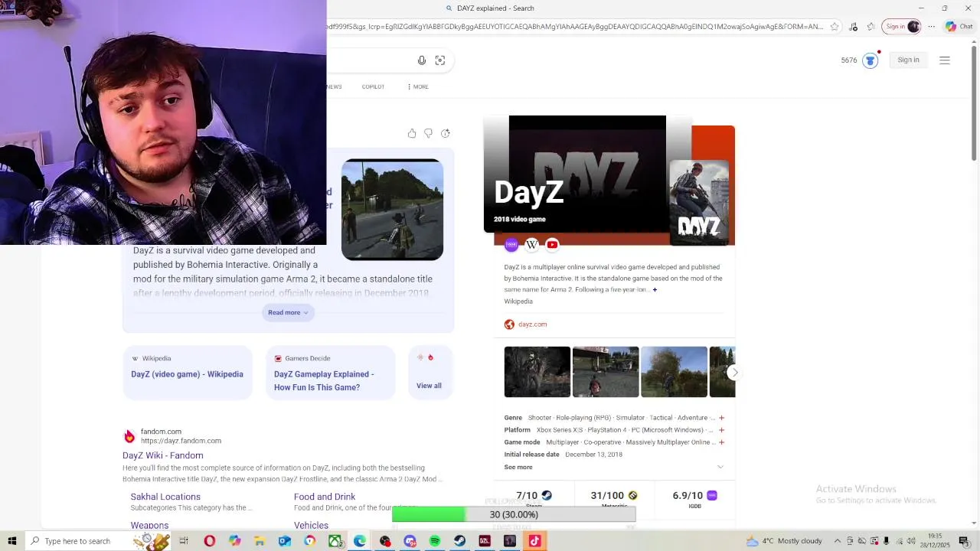Open weather widget 4°C Mostly cloudy
Screen dimensions: 980x551
(784, 541)
